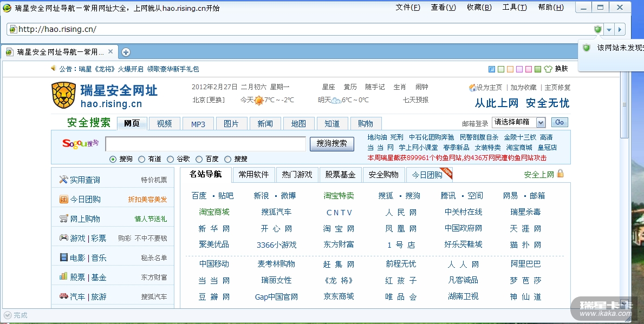Image resolution: width=644 pixels, height=324 pixels.
Task: Close the 瑞星安全网址导航 tab
Action: click(x=110, y=52)
